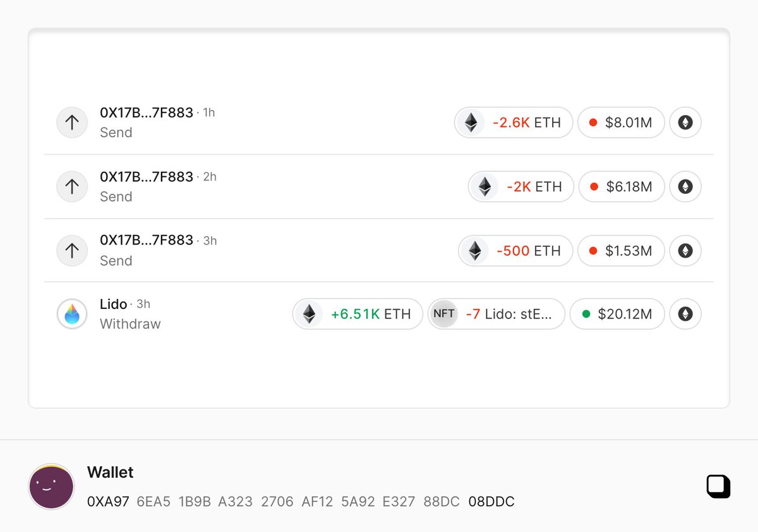The image size is (758, 532).
Task: Click wallet address segment E327
Action: (x=399, y=502)
